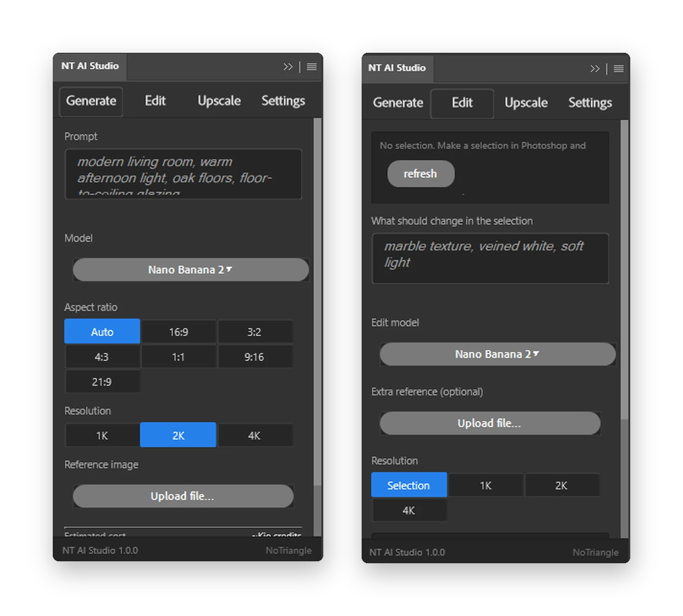The height and width of the screenshot is (616, 683).
Task: Set Generate panel resolution to 4K
Action: tap(255, 435)
